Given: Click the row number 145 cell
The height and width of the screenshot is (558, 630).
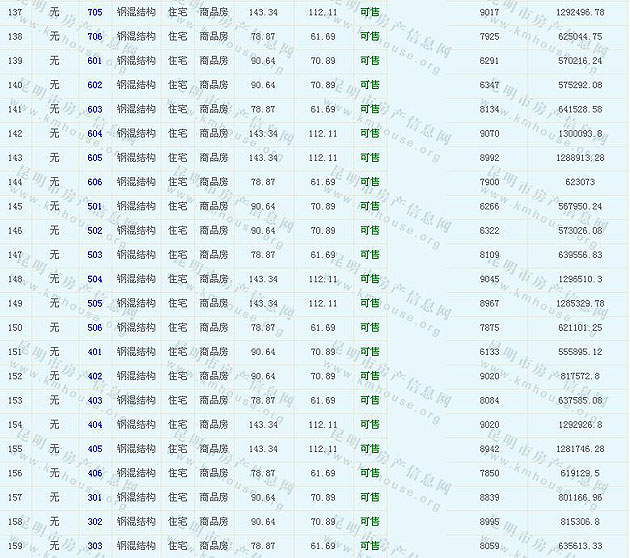Looking at the screenshot, I should point(15,206).
